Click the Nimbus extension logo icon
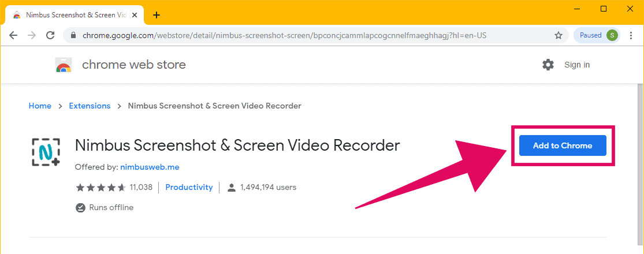 point(46,152)
